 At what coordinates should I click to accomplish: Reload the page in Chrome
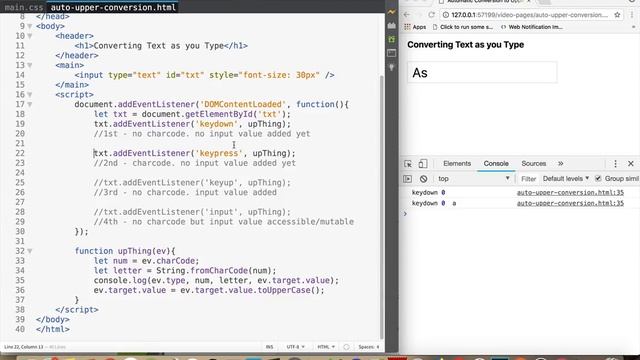(431, 15)
